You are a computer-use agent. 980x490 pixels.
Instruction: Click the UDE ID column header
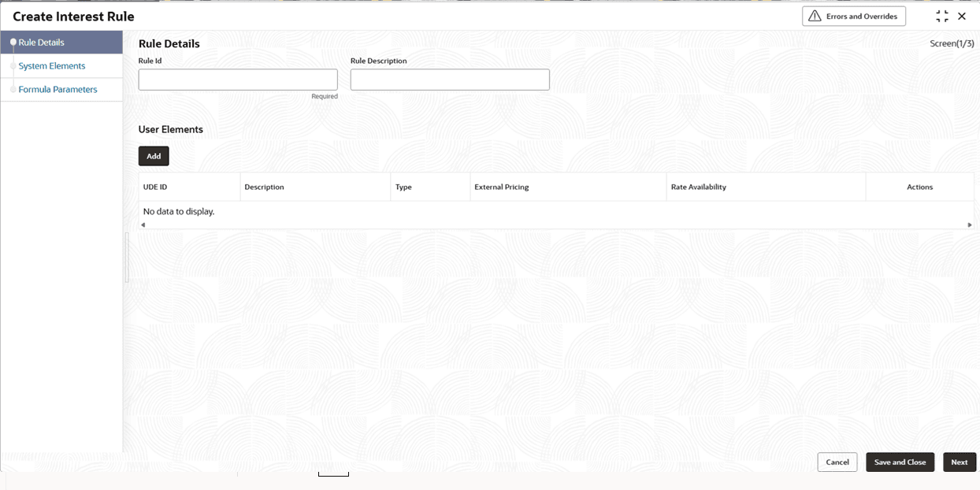click(x=189, y=187)
